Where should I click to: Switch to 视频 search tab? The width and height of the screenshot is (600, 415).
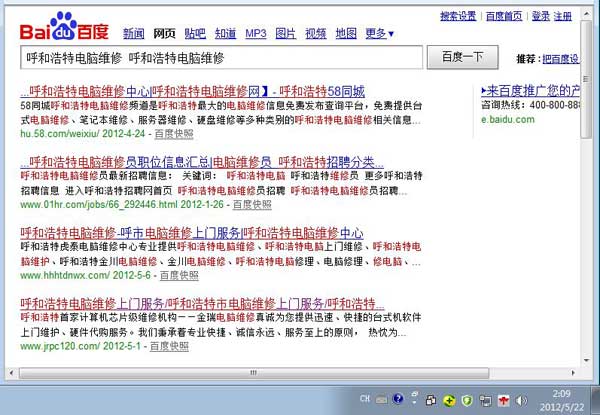316,34
